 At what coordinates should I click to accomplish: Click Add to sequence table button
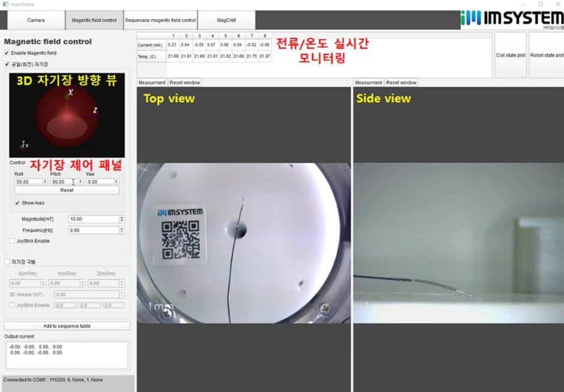[67, 326]
